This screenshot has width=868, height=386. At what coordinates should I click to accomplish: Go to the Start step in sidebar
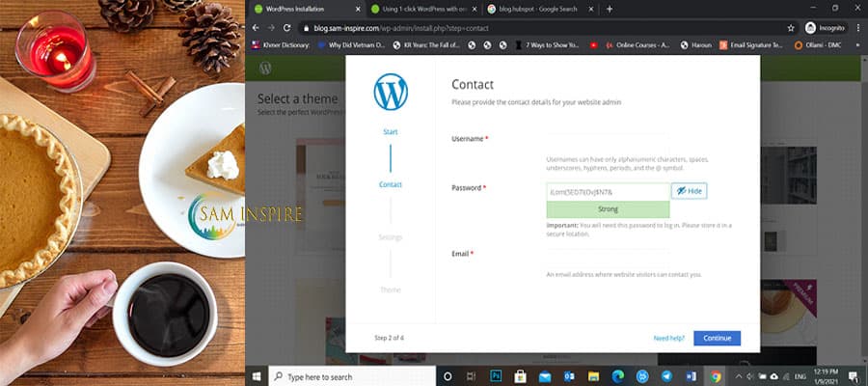click(390, 131)
